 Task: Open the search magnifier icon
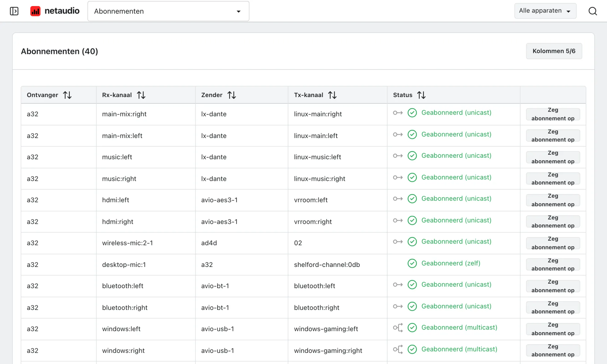[x=592, y=11]
